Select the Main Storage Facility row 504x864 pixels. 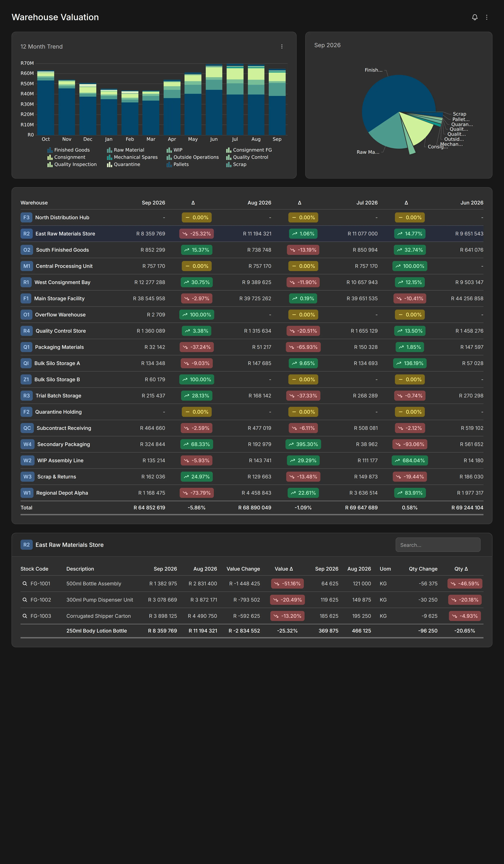(252, 298)
